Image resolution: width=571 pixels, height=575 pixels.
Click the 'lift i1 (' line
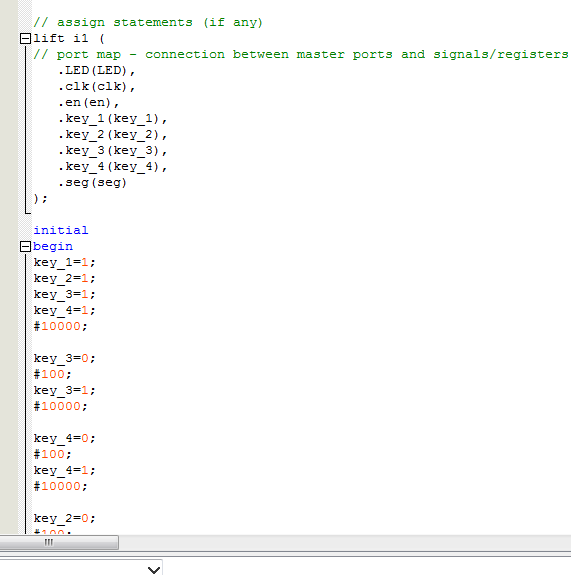69,39
